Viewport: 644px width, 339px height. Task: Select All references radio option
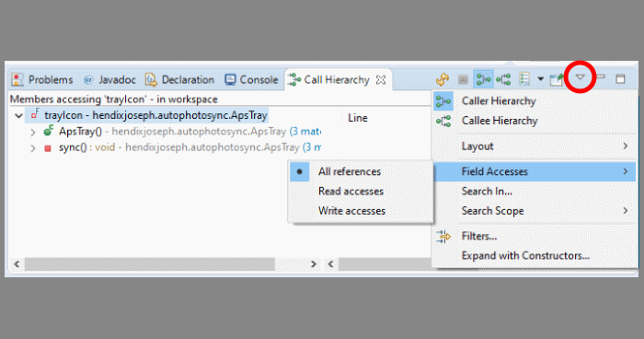coord(361,171)
